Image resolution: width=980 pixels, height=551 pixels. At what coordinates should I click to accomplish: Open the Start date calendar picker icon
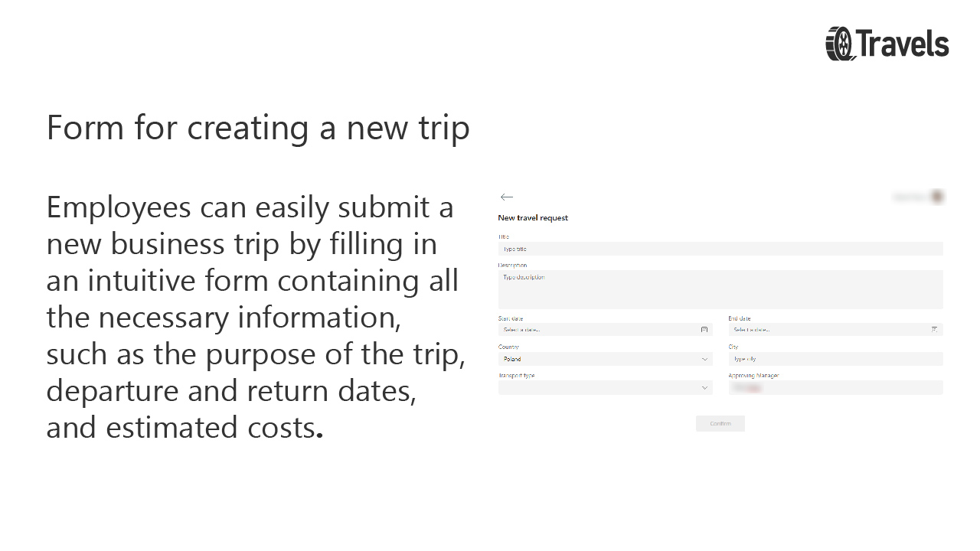pyautogui.click(x=704, y=329)
